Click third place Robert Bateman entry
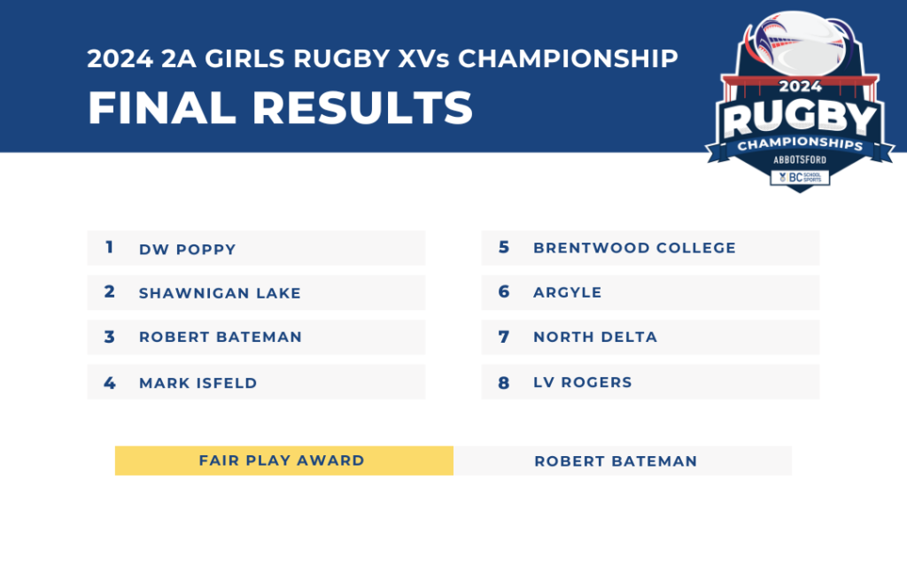The width and height of the screenshot is (907, 588). click(256, 337)
